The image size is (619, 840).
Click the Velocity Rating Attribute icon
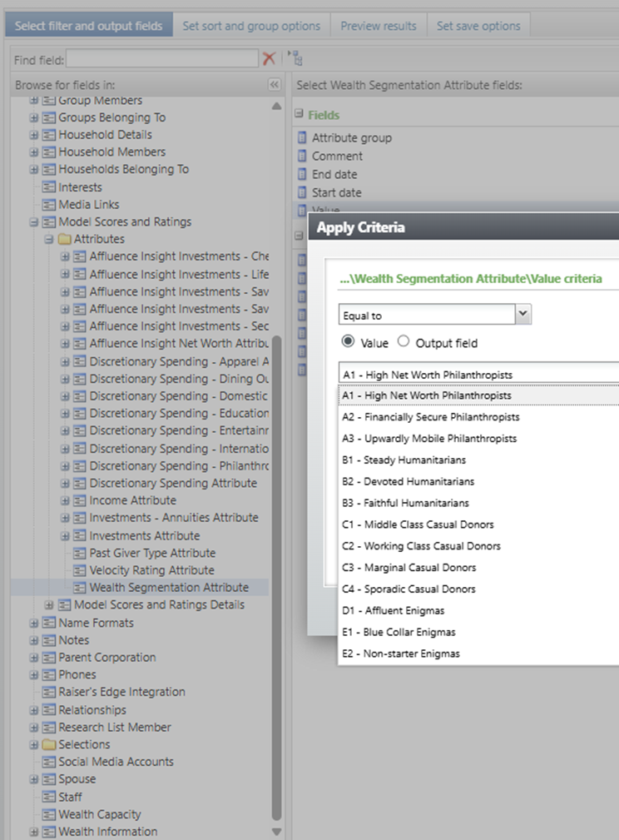pyautogui.click(x=80, y=570)
